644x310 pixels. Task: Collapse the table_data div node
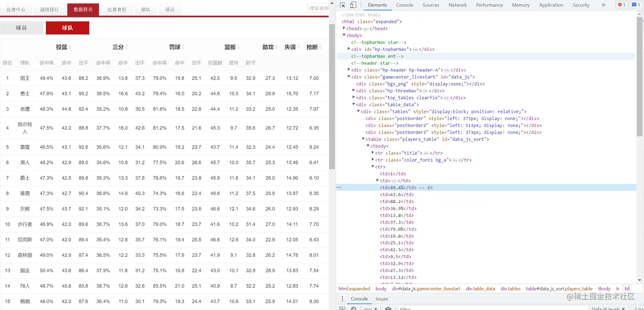354,104
